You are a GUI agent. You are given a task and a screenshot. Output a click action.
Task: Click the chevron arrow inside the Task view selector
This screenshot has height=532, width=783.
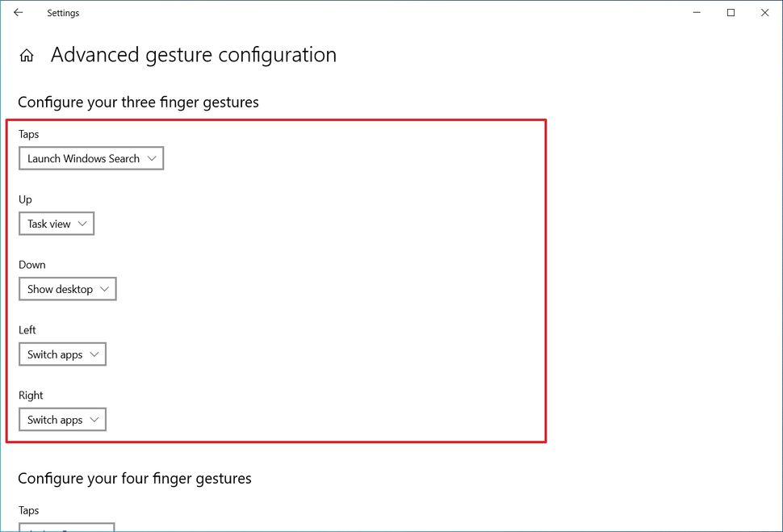83,223
